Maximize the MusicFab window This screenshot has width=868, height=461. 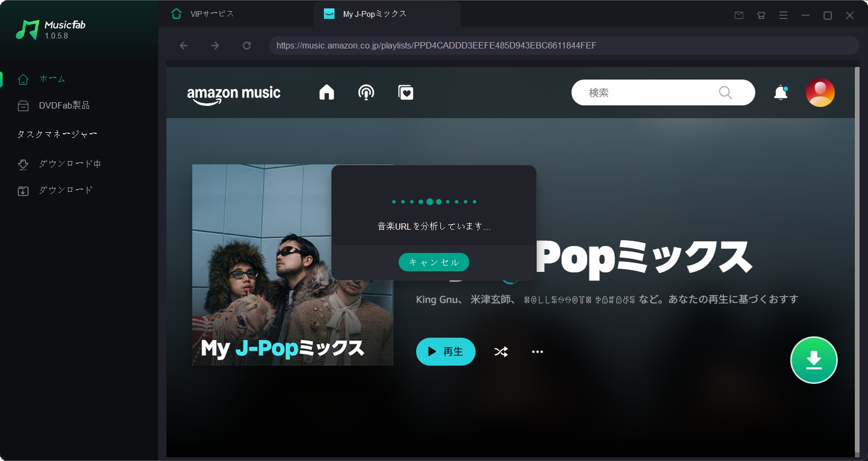pyautogui.click(x=827, y=15)
